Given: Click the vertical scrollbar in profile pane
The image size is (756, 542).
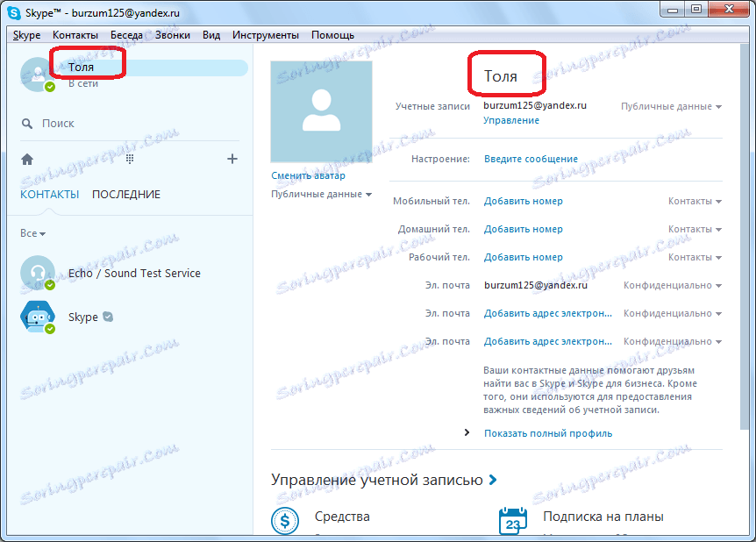Looking at the screenshot, I should [x=744, y=236].
